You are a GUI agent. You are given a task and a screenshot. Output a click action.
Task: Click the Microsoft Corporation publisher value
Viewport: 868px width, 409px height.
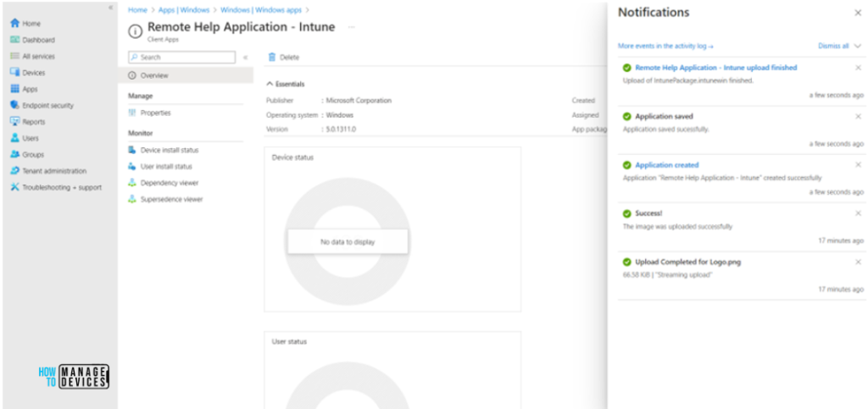point(359,101)
